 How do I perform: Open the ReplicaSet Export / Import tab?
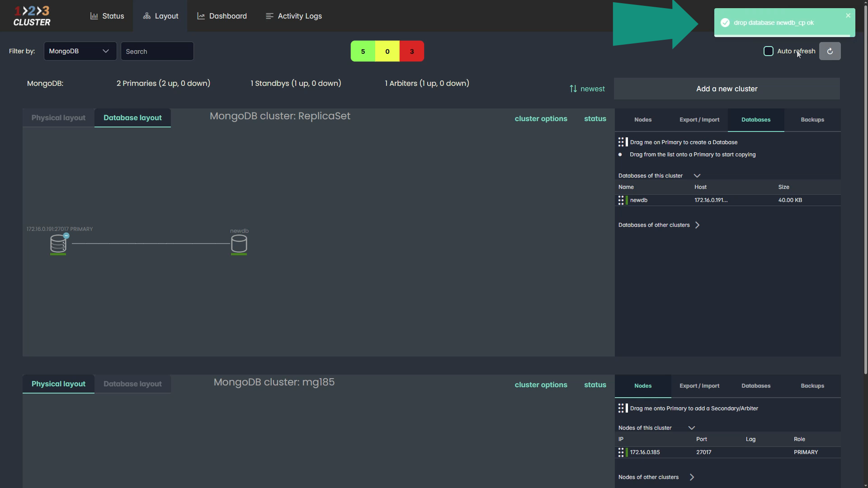699,120
